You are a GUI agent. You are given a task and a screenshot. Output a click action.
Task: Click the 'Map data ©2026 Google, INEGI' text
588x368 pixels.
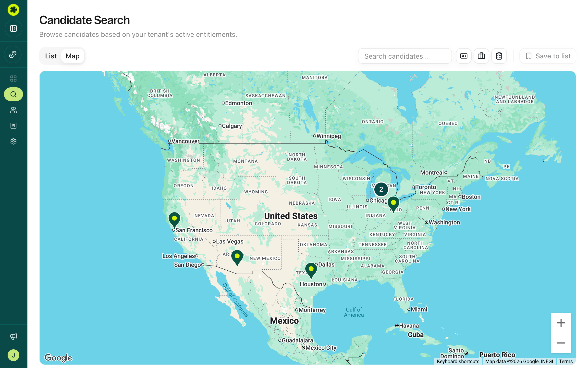(519, 361)
